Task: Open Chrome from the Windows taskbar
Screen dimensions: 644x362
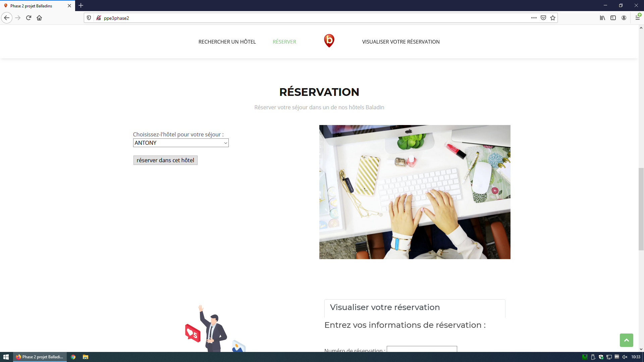Action: (x=73, y=357)
